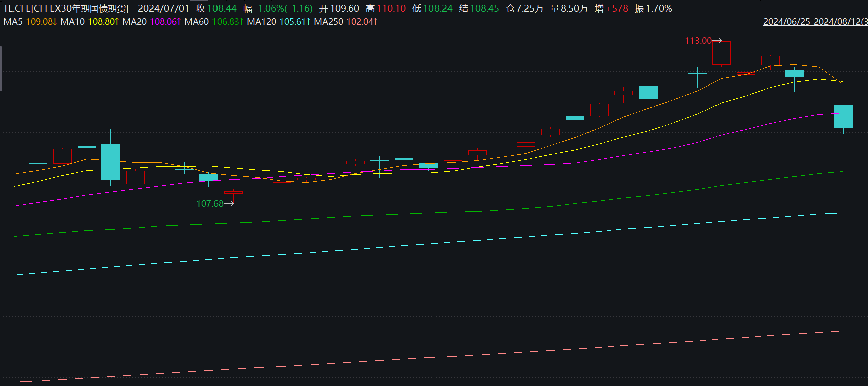Select the red candle beside the 113.00 label
This screenshot has width=868, height=386.
click(x=721, y=53)
